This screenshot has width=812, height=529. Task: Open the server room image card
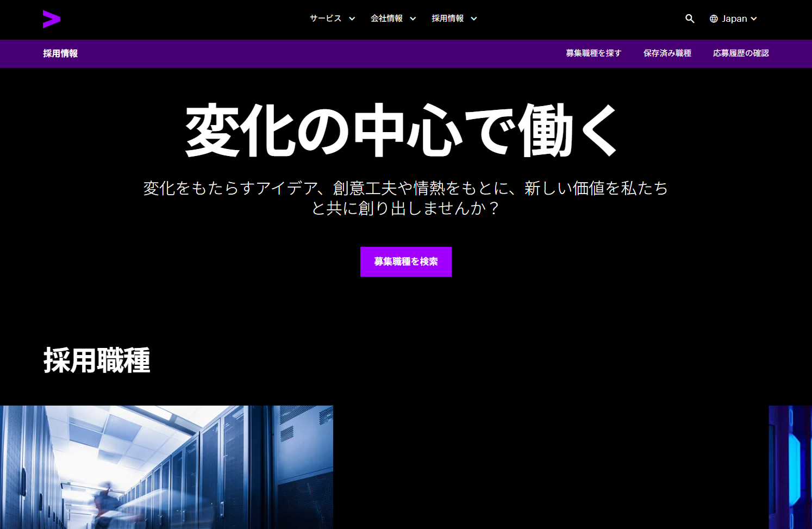tap(166, 467)
